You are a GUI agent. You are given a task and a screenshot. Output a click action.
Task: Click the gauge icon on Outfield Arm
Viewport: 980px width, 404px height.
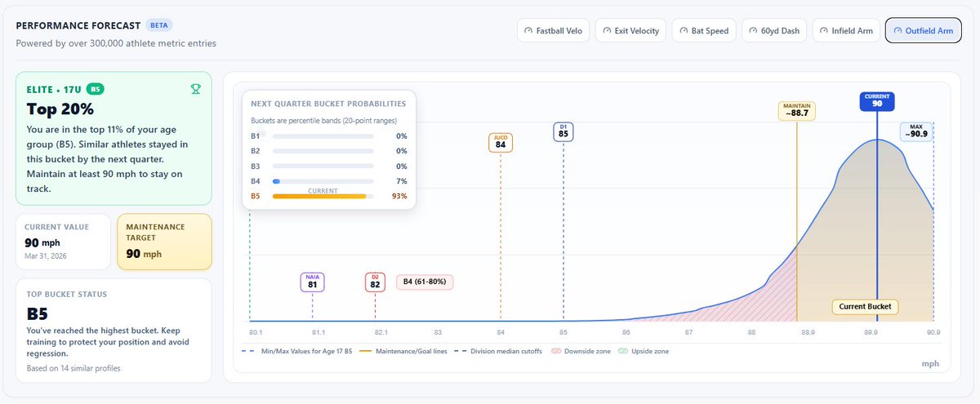(x=898, y=31)
